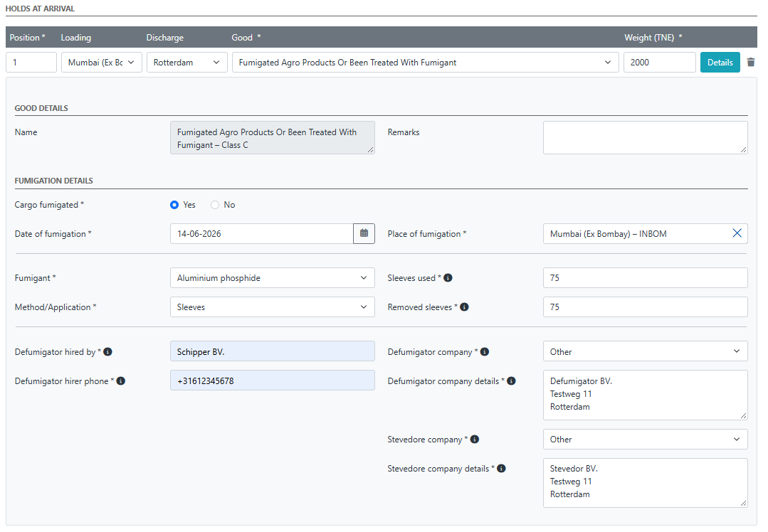The image size is (768, 532).
Task: Select No for Cargo fumigated
Action: [x=215, y=205]
